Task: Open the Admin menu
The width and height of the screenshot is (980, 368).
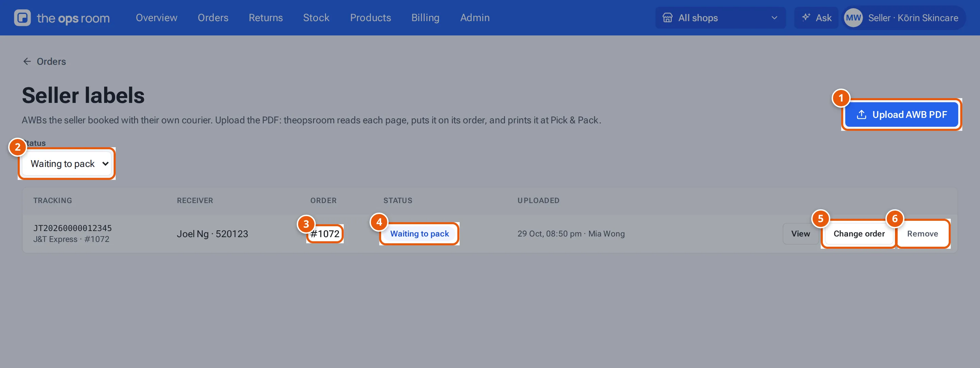Action: (475, 17)
